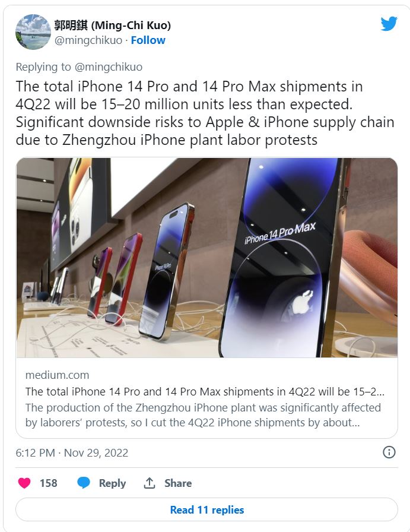
Task: Click the Ming-Chi Kuo display name
Action: pyautogui.click(x=112, y=25)
